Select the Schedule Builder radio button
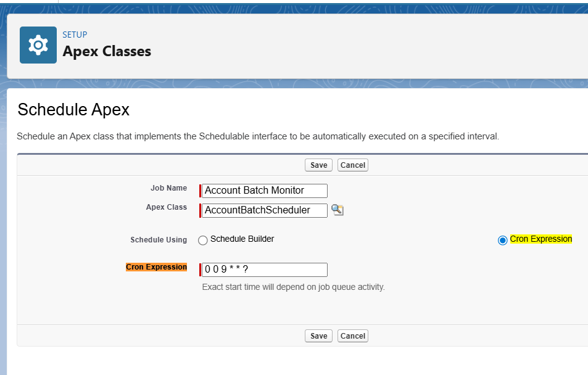The image size is (588, 375). [203, 241]
